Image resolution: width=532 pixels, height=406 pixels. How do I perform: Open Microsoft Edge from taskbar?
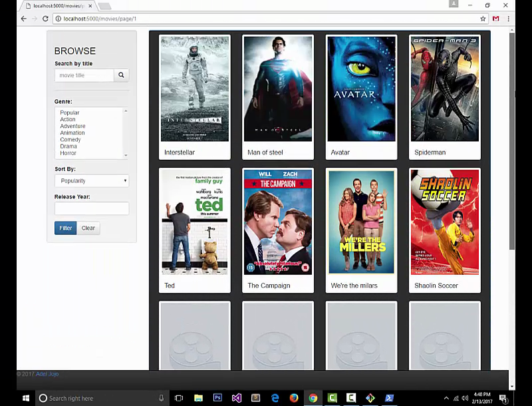coord(275,398)
